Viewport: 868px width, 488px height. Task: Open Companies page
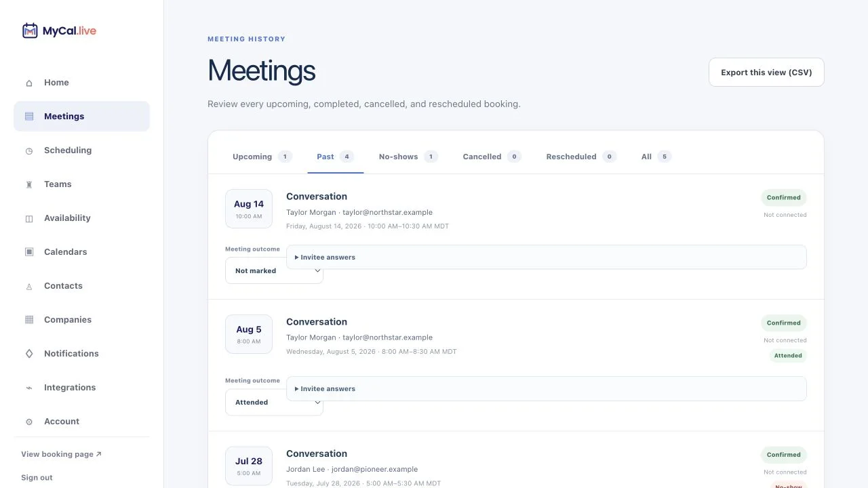point(81,320)
